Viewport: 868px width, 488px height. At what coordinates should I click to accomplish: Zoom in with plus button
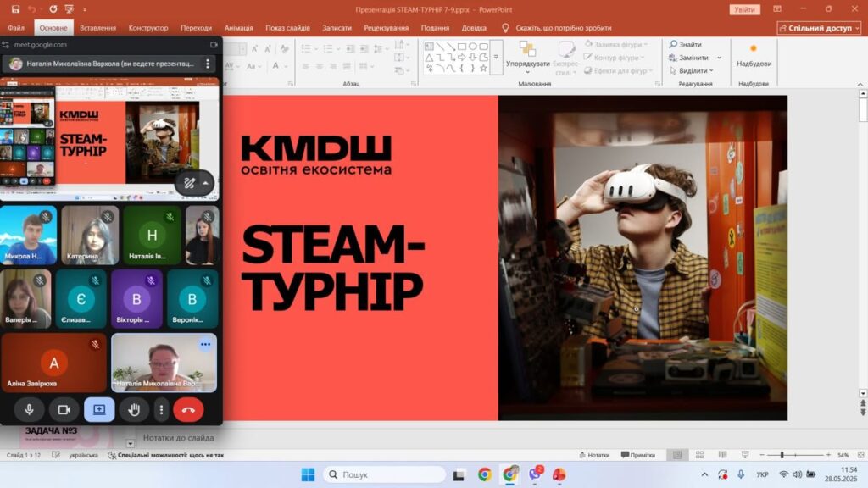(828, 455)
